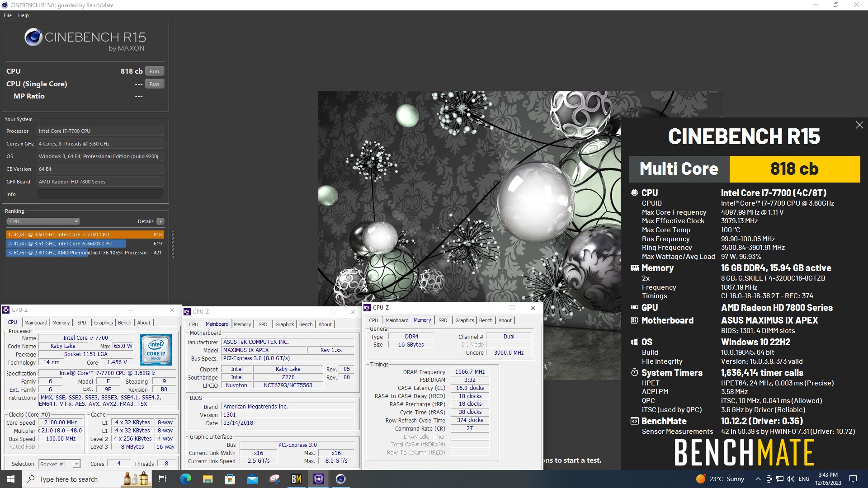This screenshot has width=868, height=488.
Task: Click the Meet Now tray icon
Action: coord(769,479)
